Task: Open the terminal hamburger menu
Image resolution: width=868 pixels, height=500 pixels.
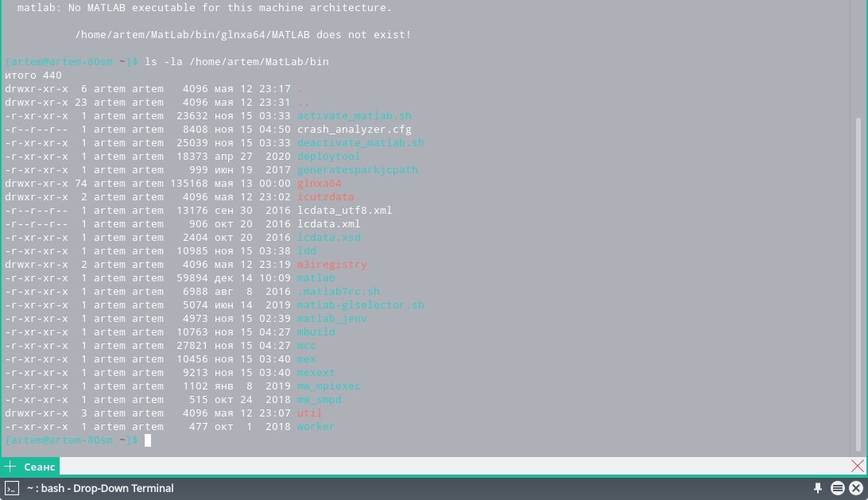Action: click(x=838, y=488)
